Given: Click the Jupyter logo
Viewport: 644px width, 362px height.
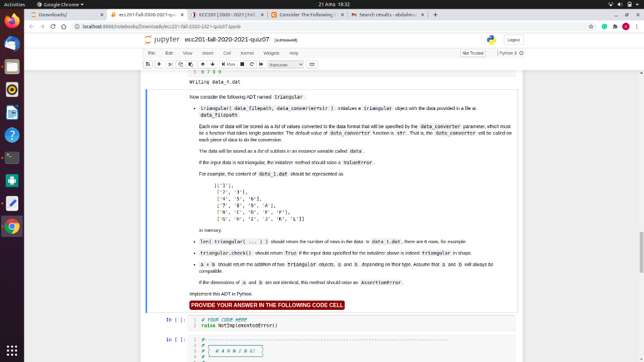Looking at the screenshot, I should tap(158, 39).
